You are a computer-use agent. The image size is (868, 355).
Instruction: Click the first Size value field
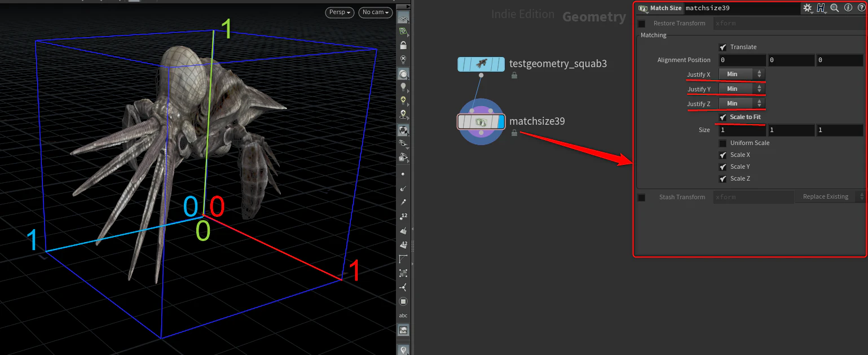(742, 130)
